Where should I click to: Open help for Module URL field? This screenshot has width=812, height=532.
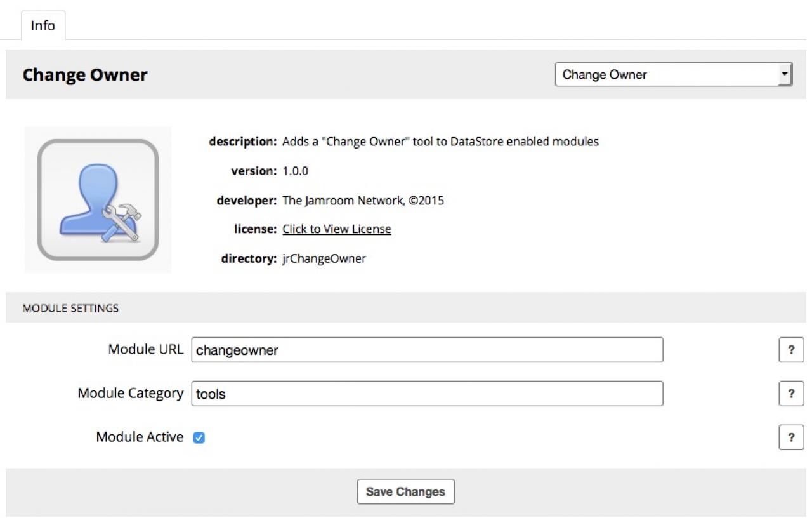click(791, 350)
